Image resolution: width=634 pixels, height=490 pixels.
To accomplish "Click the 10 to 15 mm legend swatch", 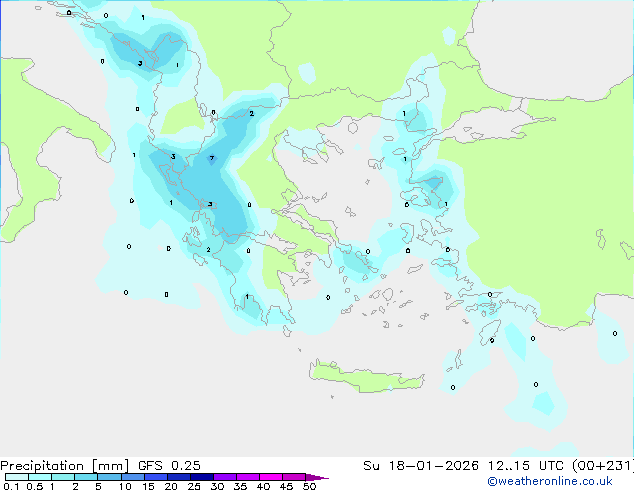I will [x=133, y=477].
